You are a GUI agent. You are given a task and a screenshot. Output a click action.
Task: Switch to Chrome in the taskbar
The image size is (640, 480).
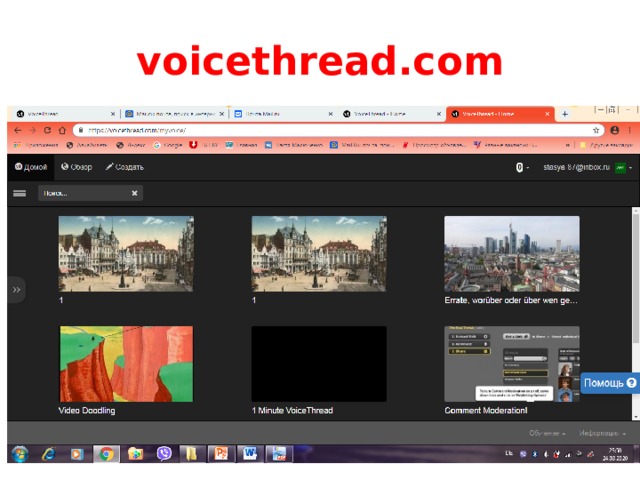point(106,454)
